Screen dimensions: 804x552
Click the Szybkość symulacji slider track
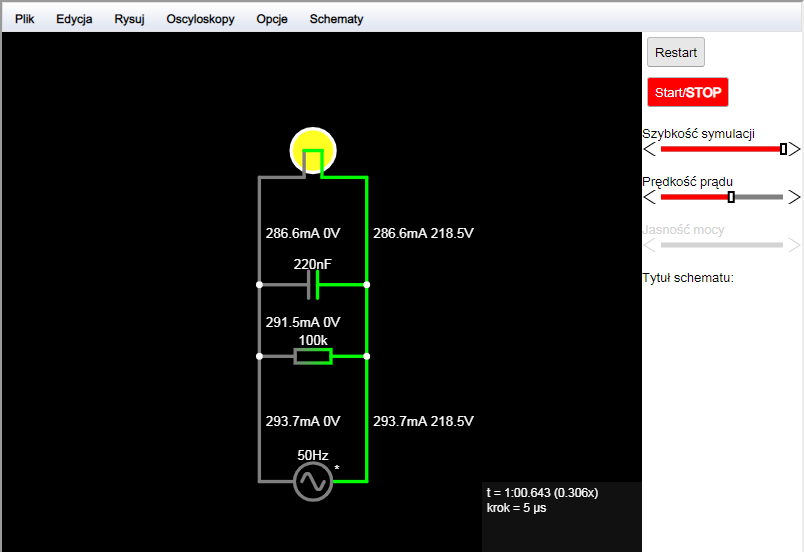(722, 149)
